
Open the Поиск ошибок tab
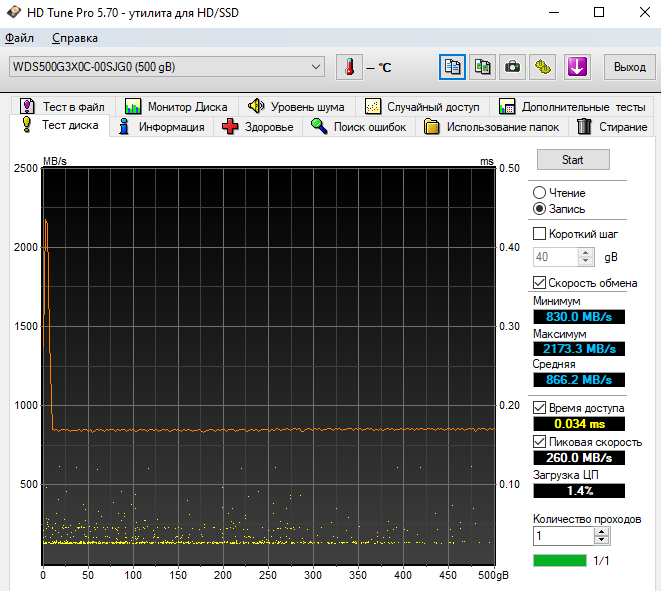[359, 127]
